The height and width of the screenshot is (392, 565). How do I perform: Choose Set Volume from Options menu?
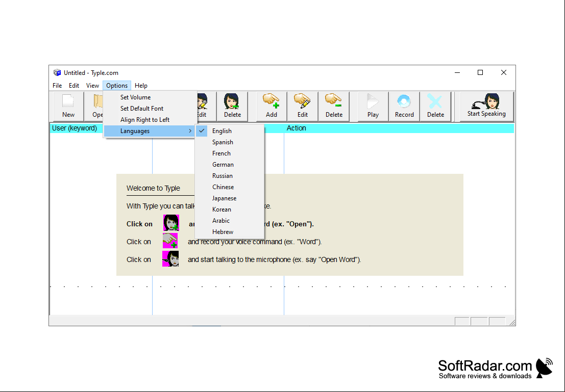[150, 97]
